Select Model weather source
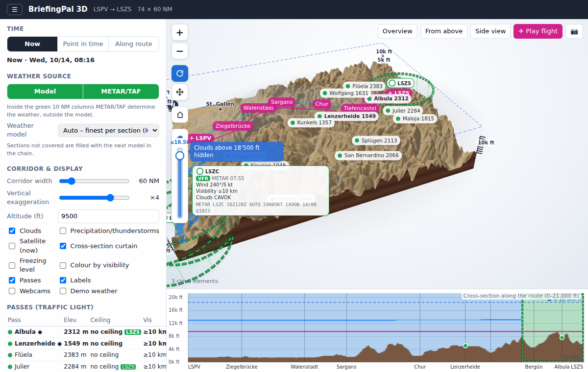588x372 pixels. (45, 92)
